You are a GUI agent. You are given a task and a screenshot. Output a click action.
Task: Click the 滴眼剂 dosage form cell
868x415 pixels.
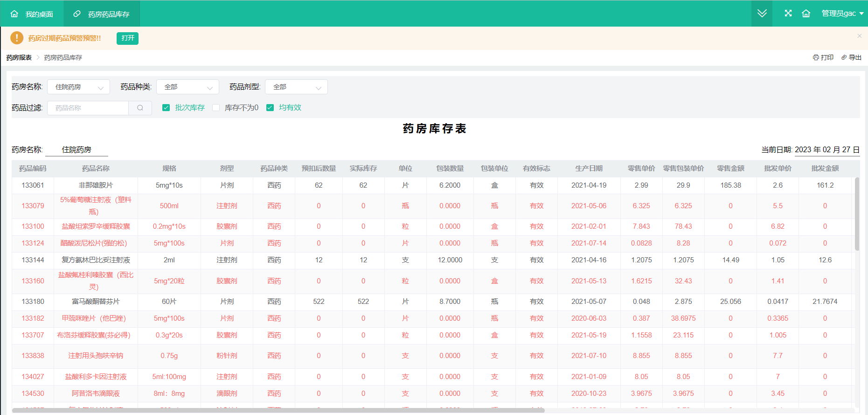coord(227,394)
